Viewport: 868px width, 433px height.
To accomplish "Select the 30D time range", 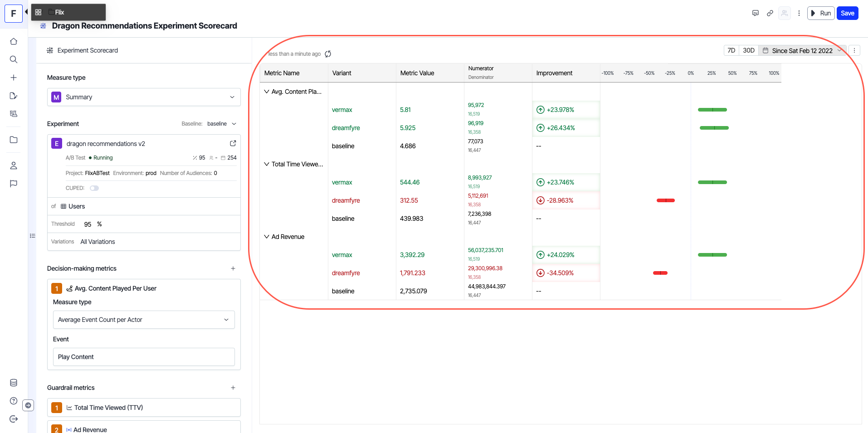I will tap(749, 50).
